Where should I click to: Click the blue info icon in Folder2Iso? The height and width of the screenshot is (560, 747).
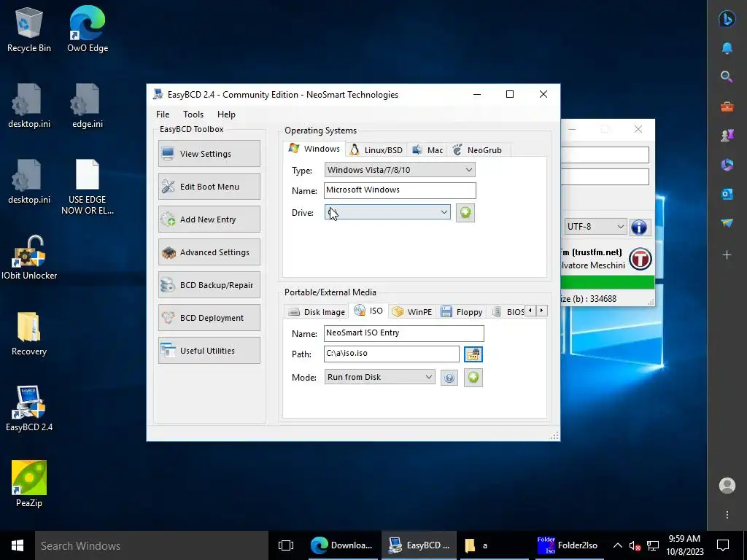tap(639, 227)
